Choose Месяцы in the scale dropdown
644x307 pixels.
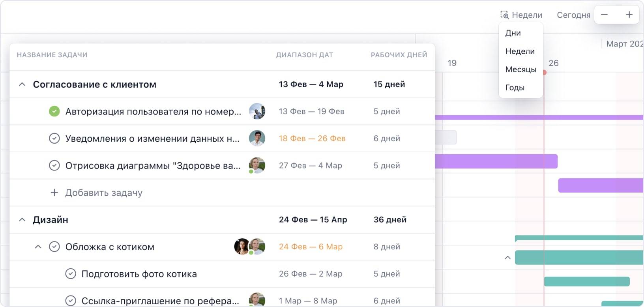pos(521,69)
